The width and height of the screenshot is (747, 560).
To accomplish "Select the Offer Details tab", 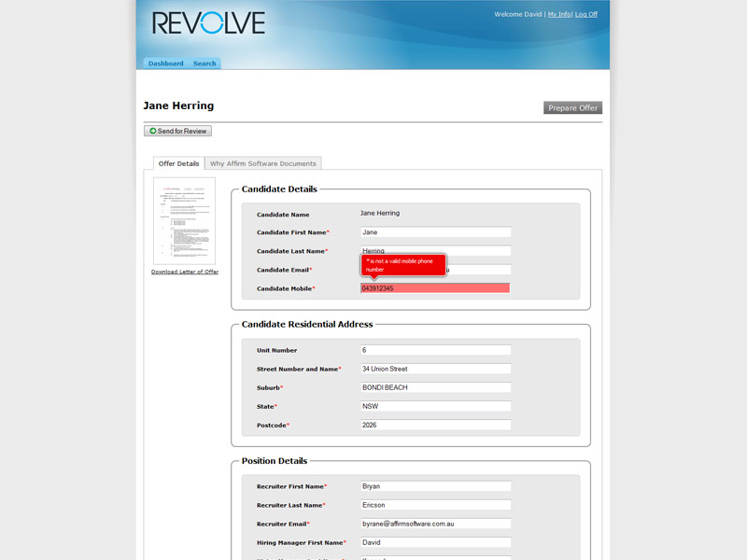I will pyautogui.click(x=178, y=163).
